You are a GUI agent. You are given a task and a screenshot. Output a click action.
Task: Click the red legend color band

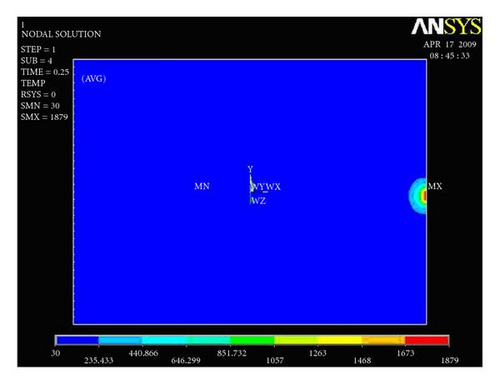(x=426, y=340)
